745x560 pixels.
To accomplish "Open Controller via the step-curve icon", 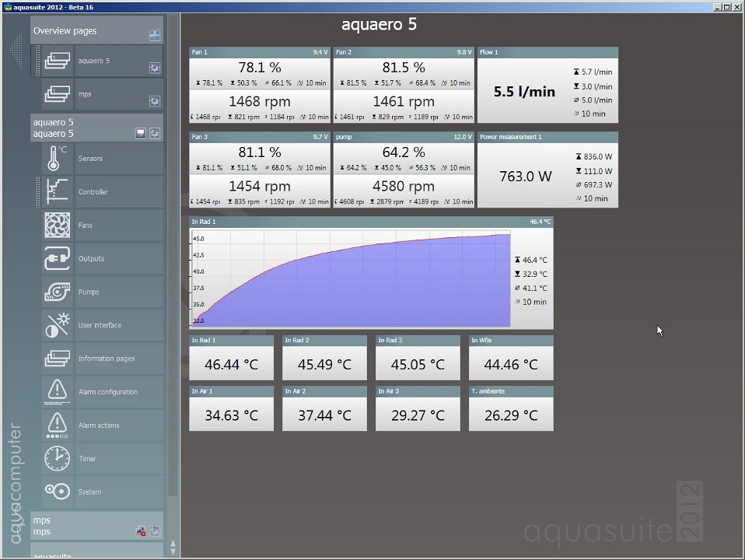I will pyautogui.click(x=57, y=191).
